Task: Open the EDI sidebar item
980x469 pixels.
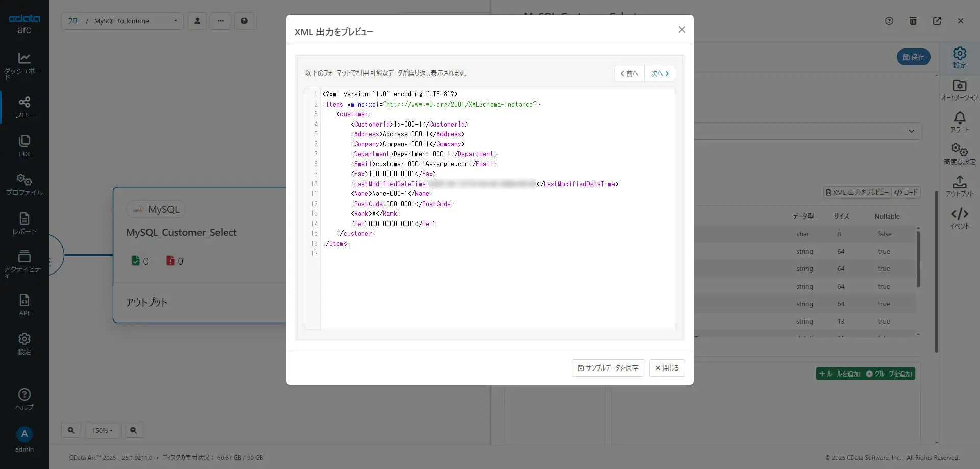Action: coord(24,146)
